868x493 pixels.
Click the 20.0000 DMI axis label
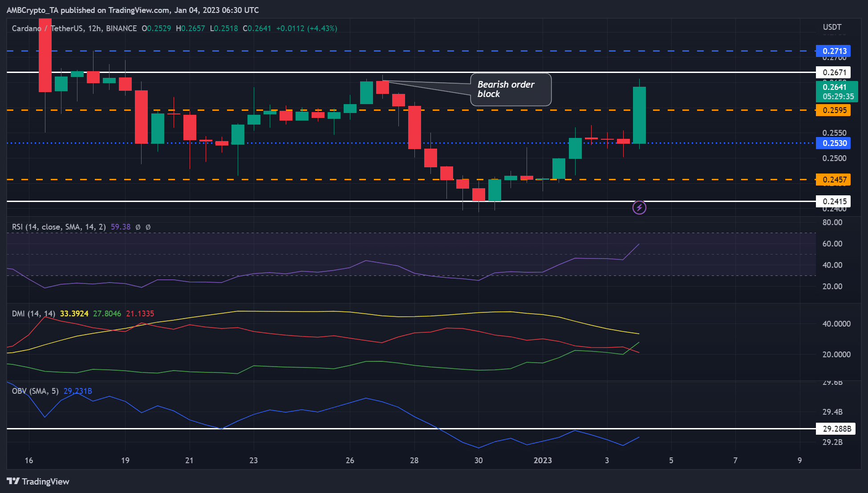(x=836, y=355)
